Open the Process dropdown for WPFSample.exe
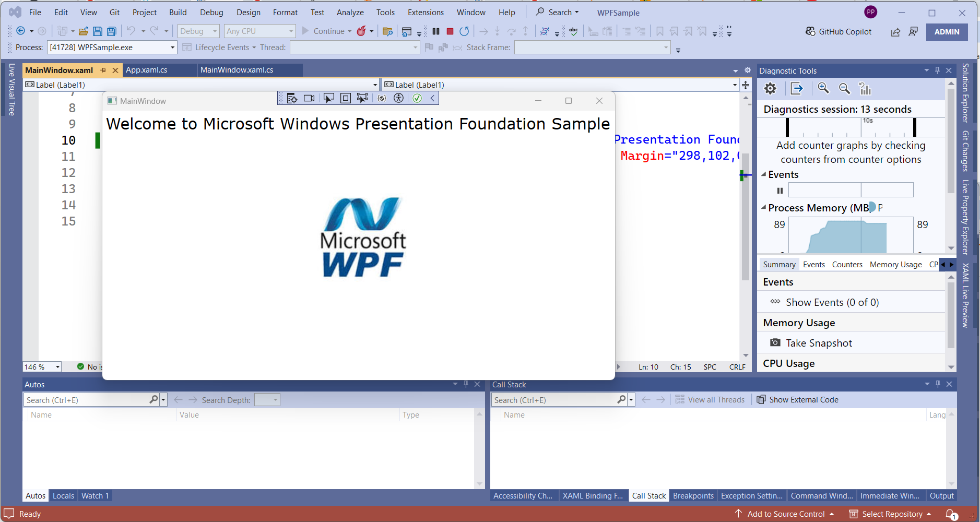Image resolution: width=980 pixels, height=522 pixels. click(172, 48)
